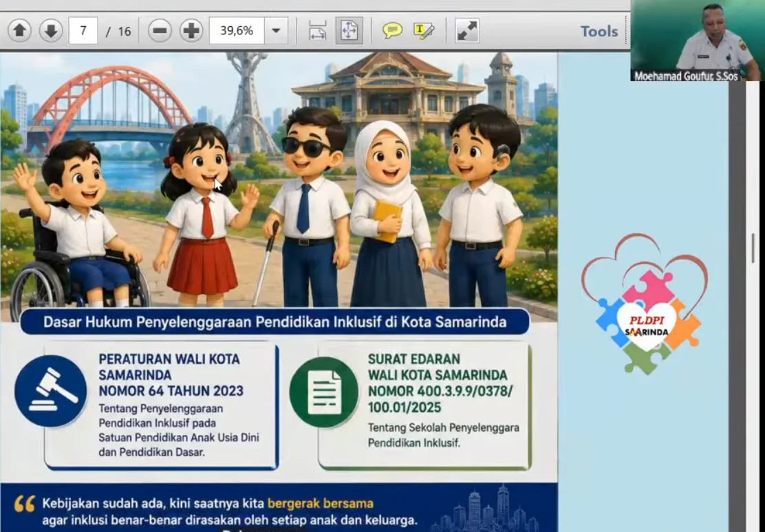Select Moehamad Goufur's video thumbnail
Viewport: 765px width, 532px height.
(x=698, y=40)
